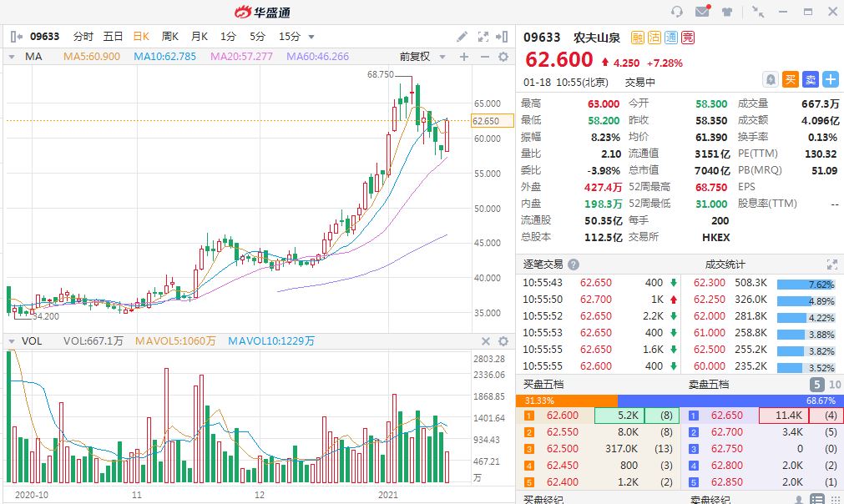
Task: Collapse the right quote panel
Action: 502,37
